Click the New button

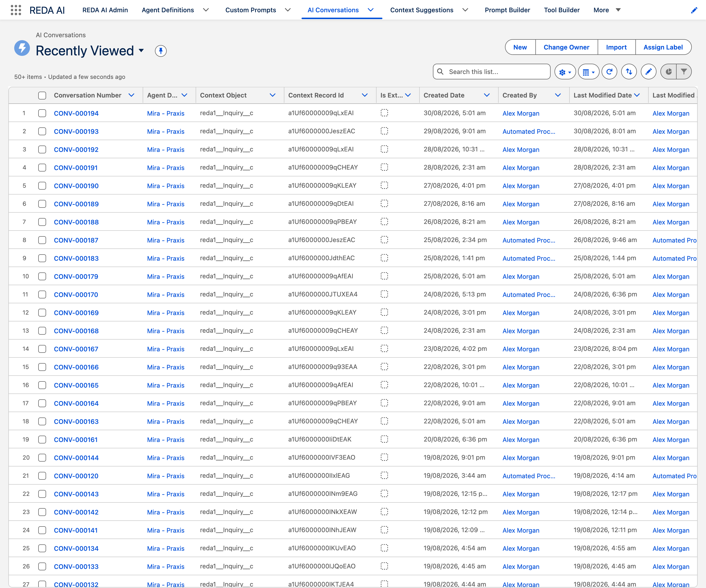520,47
